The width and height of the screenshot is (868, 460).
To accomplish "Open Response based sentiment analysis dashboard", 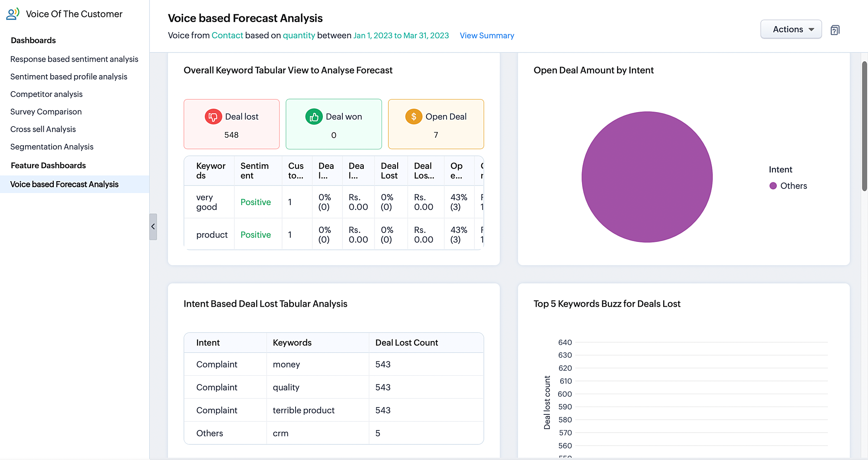I will pyautogui.click(x=74, y=59).
